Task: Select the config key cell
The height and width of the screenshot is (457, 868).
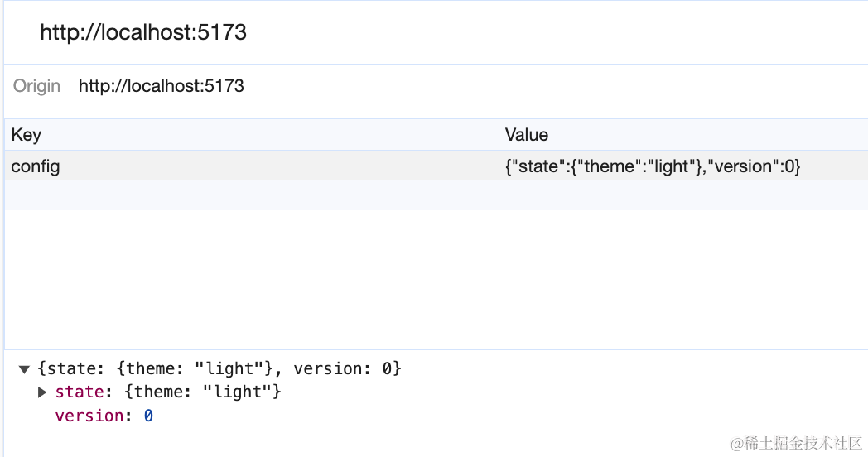Action: (x=36, y=166)
